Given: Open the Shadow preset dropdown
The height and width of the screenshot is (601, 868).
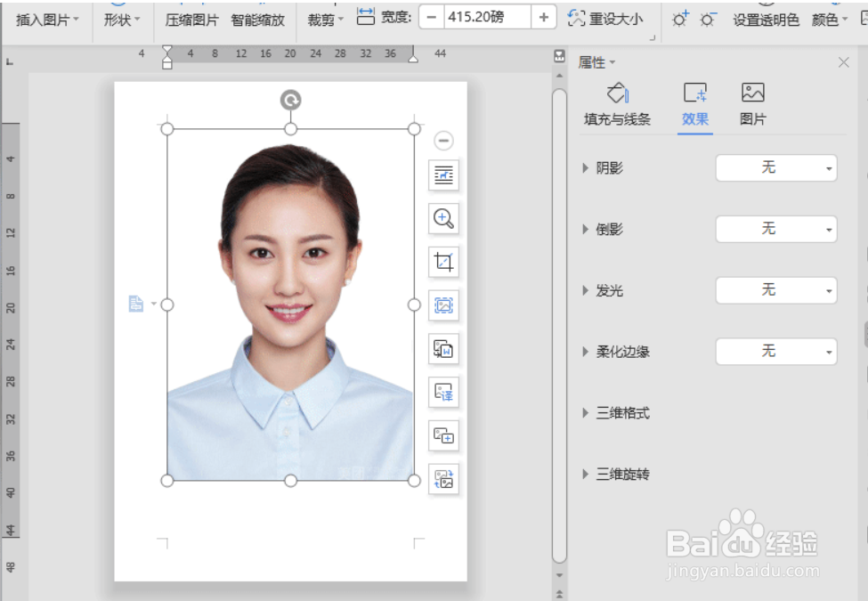Looking at the screenshot, I should pos(776,167).
